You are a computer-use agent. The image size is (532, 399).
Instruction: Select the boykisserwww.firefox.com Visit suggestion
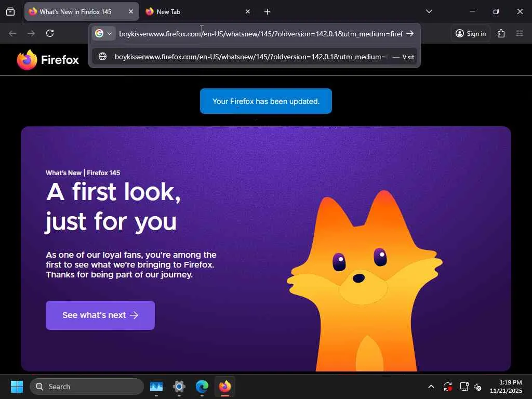[x=255, y=57]
